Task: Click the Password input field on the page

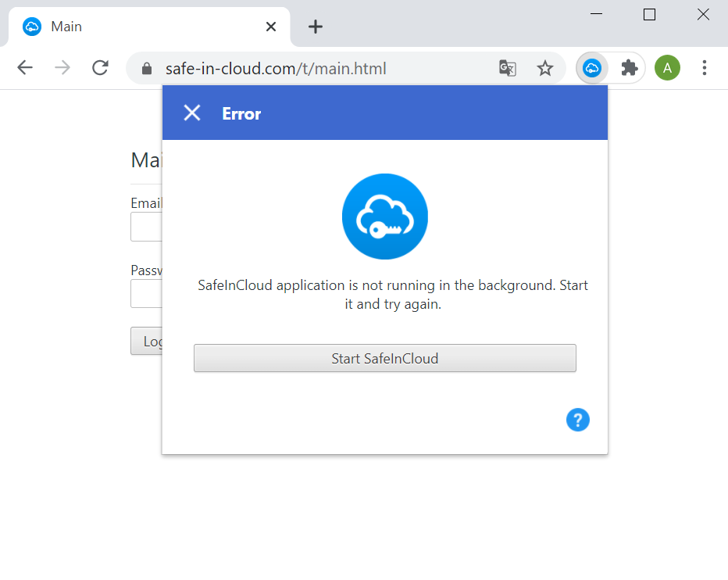Action: coord(146,294)
